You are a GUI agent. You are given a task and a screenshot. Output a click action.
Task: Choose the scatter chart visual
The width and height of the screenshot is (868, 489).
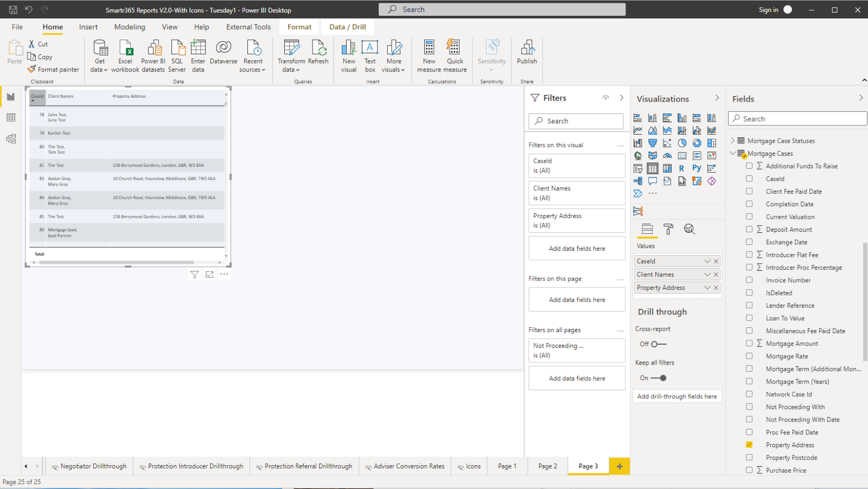[667, 143]
